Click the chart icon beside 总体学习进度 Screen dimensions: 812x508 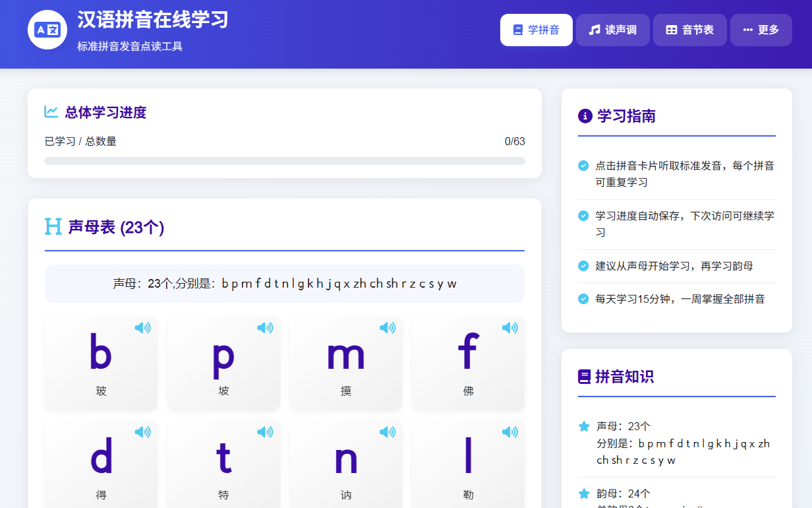[x=51, y=112]
